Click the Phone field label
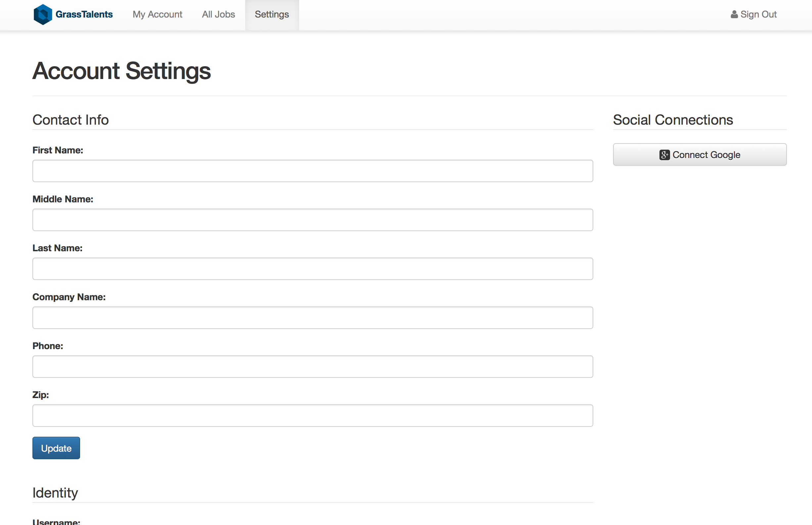The height and width of the screenshot is (525, 812). pos(48,346)
